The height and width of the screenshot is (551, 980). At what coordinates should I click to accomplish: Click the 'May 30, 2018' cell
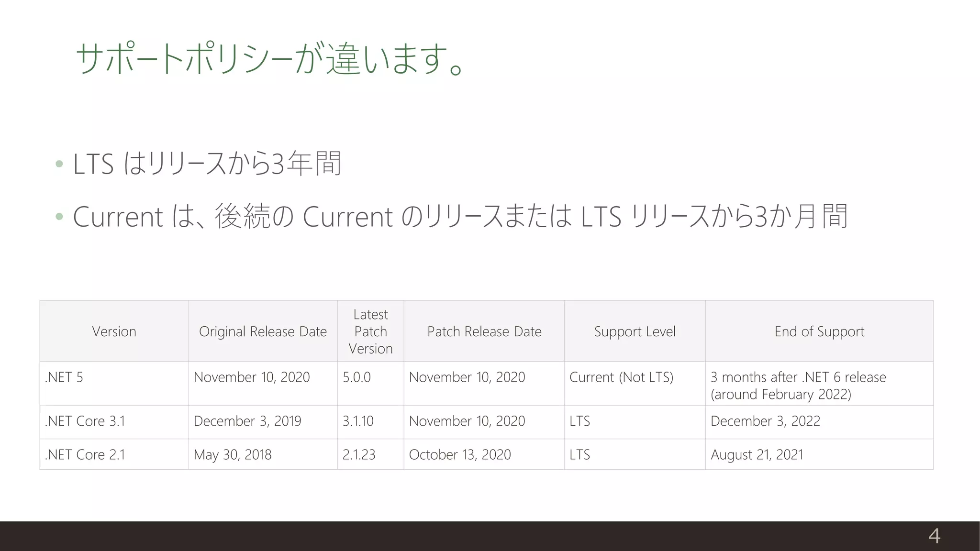(263, 454)
